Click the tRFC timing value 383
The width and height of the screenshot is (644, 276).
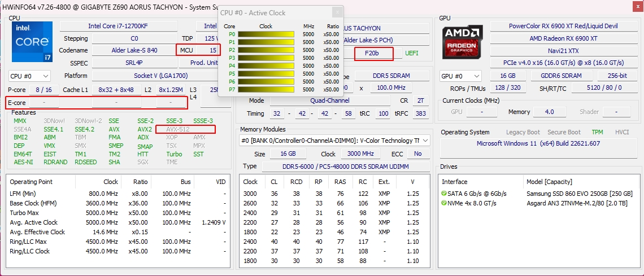tap(420, 113)
